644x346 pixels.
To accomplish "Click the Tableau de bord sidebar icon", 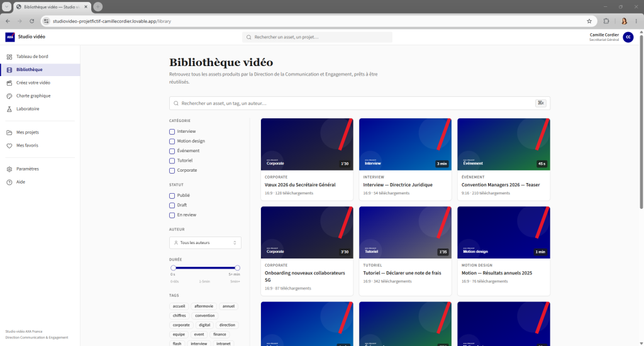I will tap(9, 57).
